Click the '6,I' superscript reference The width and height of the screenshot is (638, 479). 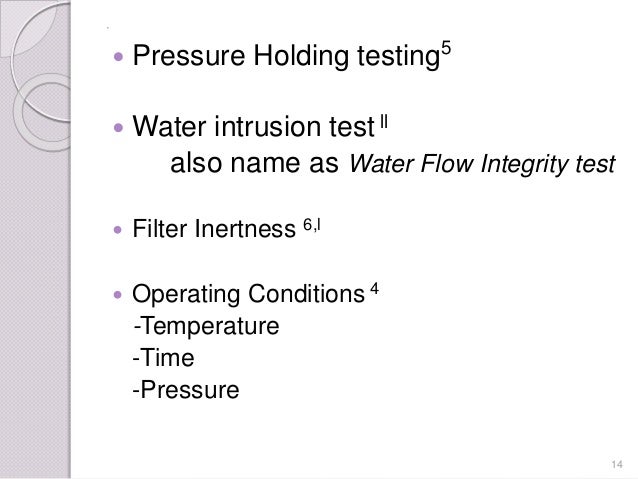coord(312,225)
